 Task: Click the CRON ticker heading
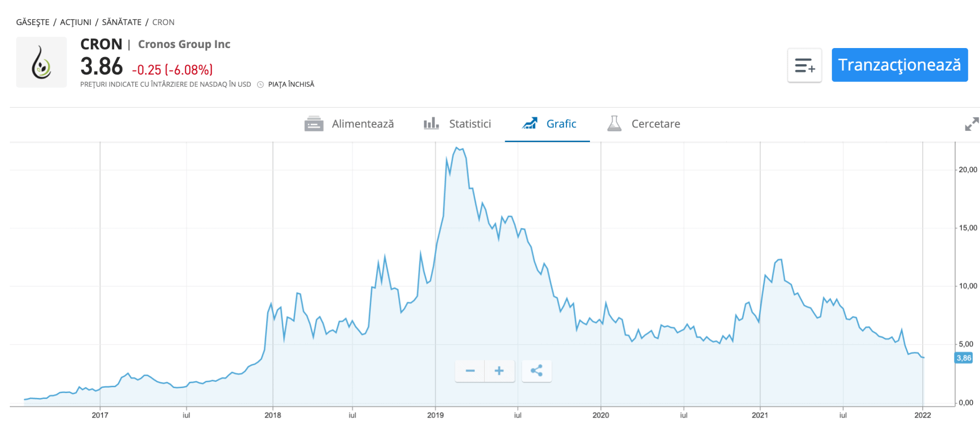pos(101,44)
